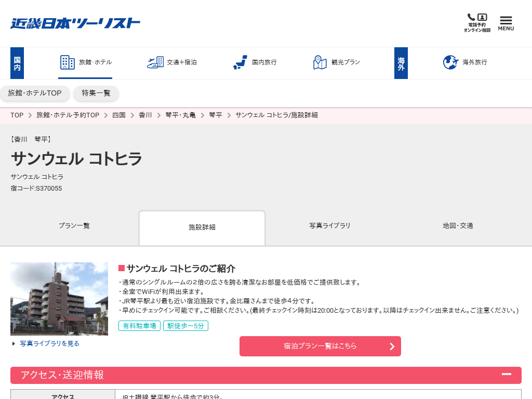
Task: Click the hotel building photo thumbnail
Action: click(x=59, y=299)
